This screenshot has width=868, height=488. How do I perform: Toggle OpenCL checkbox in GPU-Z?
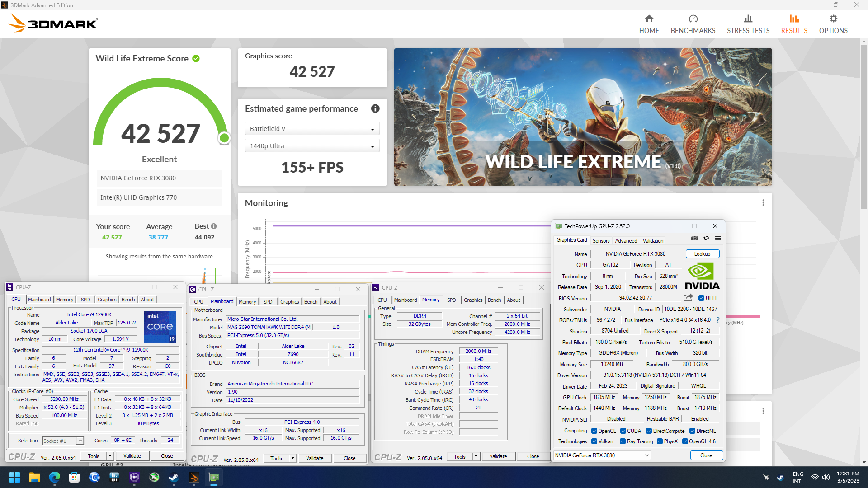(594, 431)
